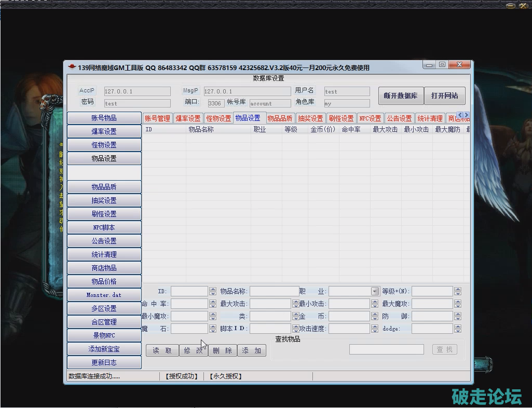Image resolution: width=532 pixels, height=408 pixels.
Task: Click the 魔石 field spinner arrows
Action: pos(212,329)
